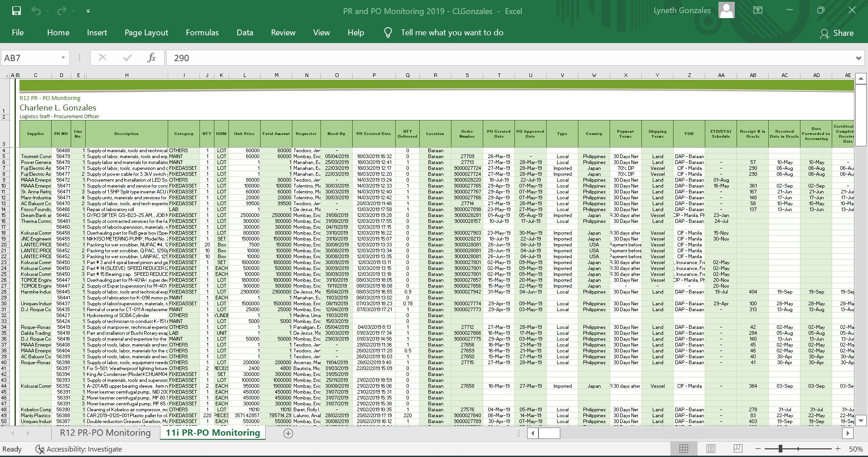Image resolution: width=868 pixels, height=457 pixels.
Task: Click previous sheet navigation arrow
Action: 12,433
